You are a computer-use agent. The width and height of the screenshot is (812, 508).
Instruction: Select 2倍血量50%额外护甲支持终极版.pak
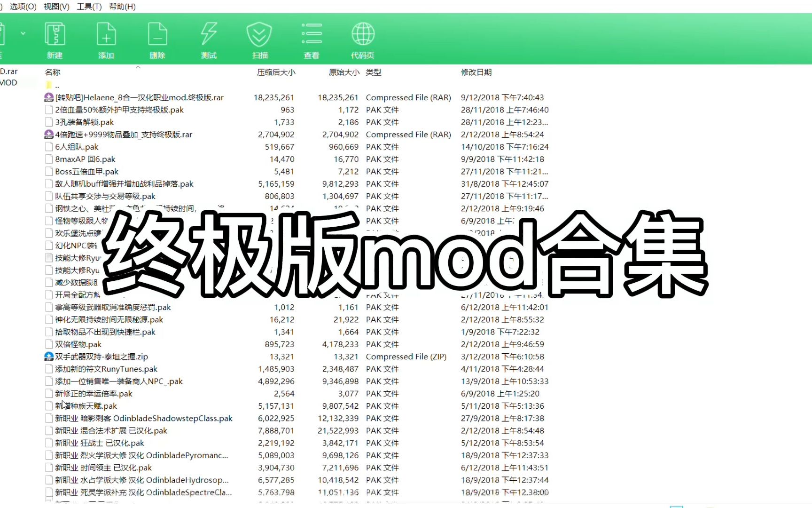click(119, 110)
